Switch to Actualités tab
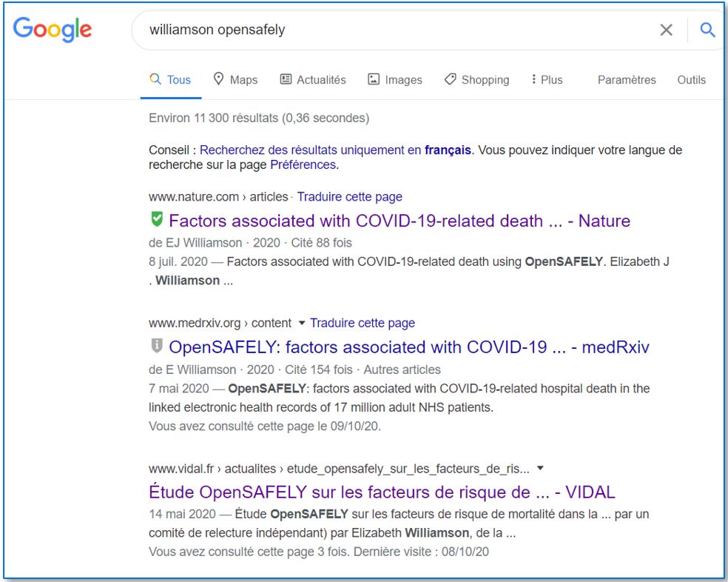 pyautogui.click(x=313, y=79)
